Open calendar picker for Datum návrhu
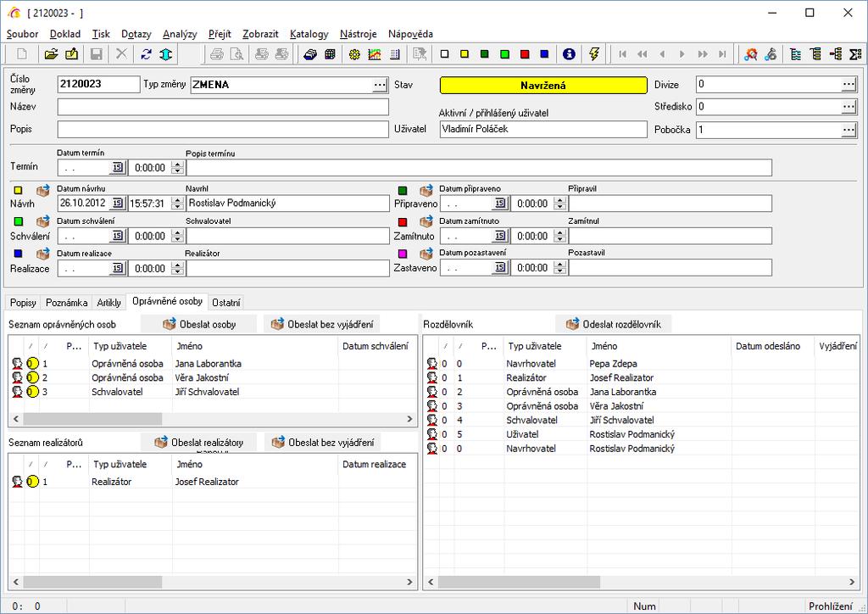 pos(117,204)
